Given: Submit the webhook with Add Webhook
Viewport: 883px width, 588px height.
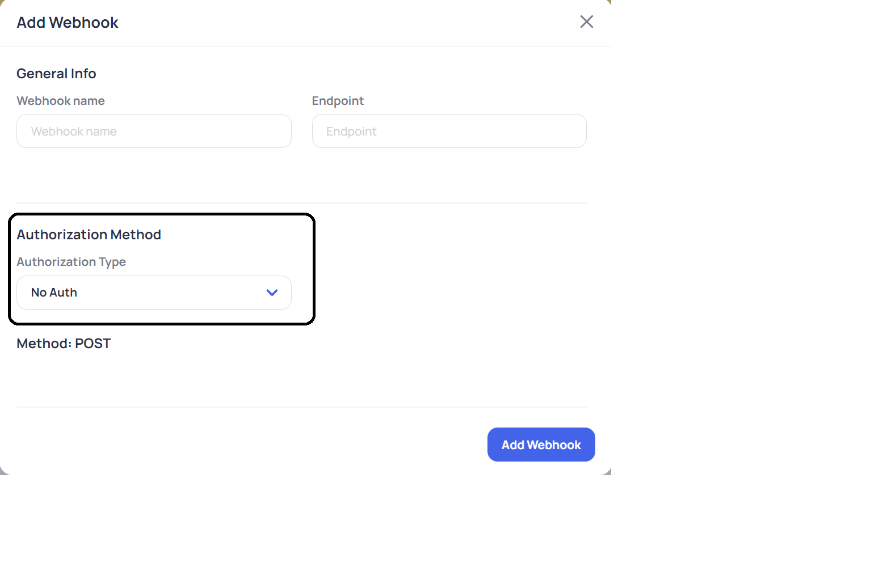Looking at the screenshot, I should pyautogui.click(x=541, y=445).
